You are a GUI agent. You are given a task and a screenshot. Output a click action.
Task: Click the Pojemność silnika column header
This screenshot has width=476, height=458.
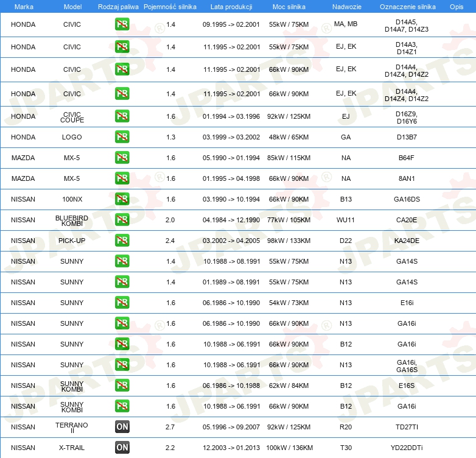click(170, 7)
